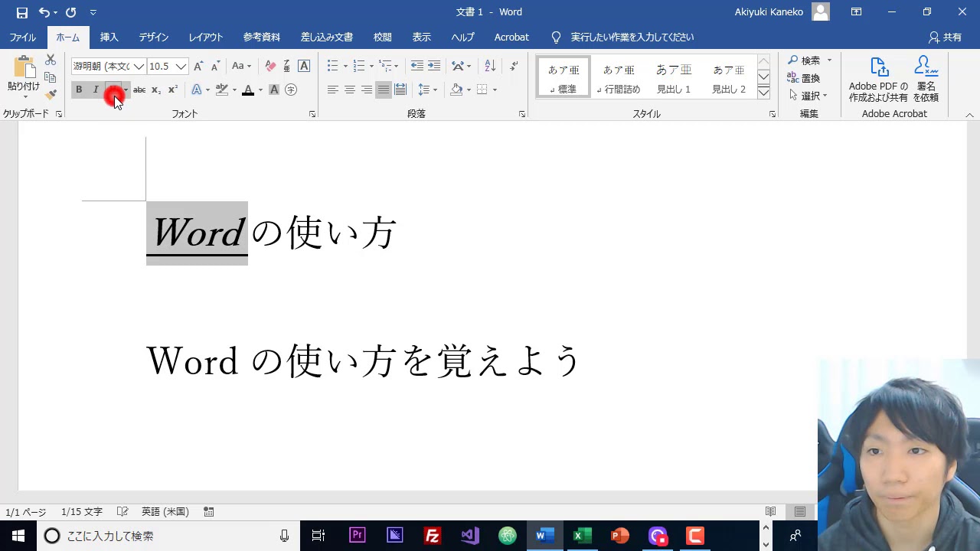Distribute text evenly across the line
The height and width of the screenshot is (551, 980).
pyautogui.click(x=400, y=90)
